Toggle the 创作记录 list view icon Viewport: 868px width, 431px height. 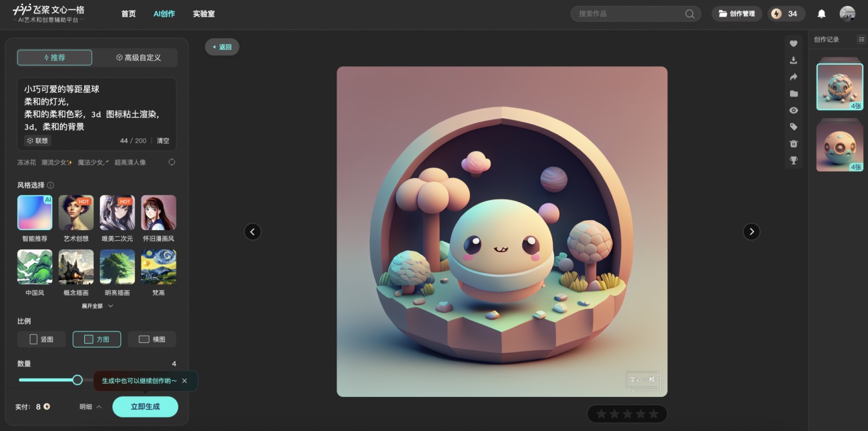(861, 39)
